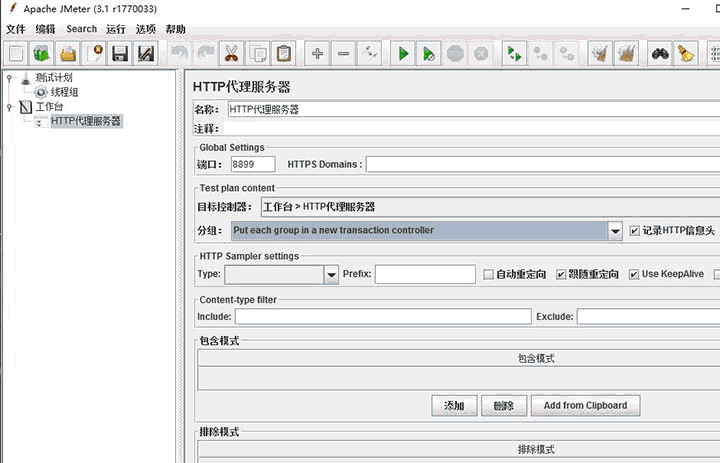
Task: Toggle the Use KeepAlive checkbox
Action: click(x=634, y=274)
